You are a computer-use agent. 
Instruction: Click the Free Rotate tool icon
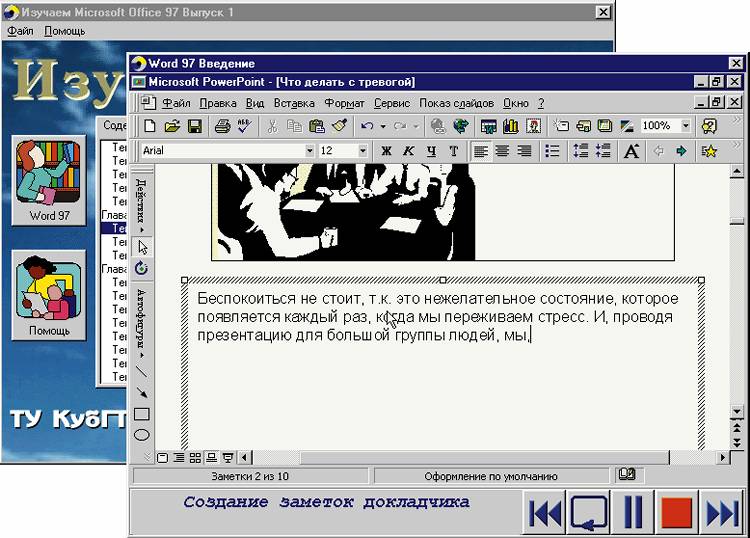pos(142,268)
